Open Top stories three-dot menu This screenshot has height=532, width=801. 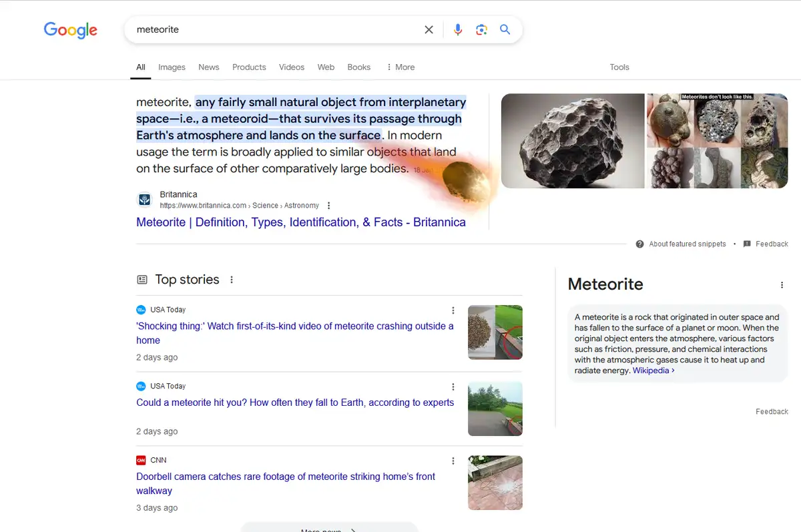(232, 280)
